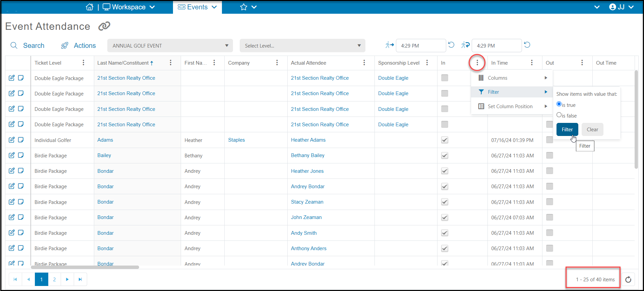Open the ANNUAL GOLF EVENT dropdown

[x=170, y=46]
